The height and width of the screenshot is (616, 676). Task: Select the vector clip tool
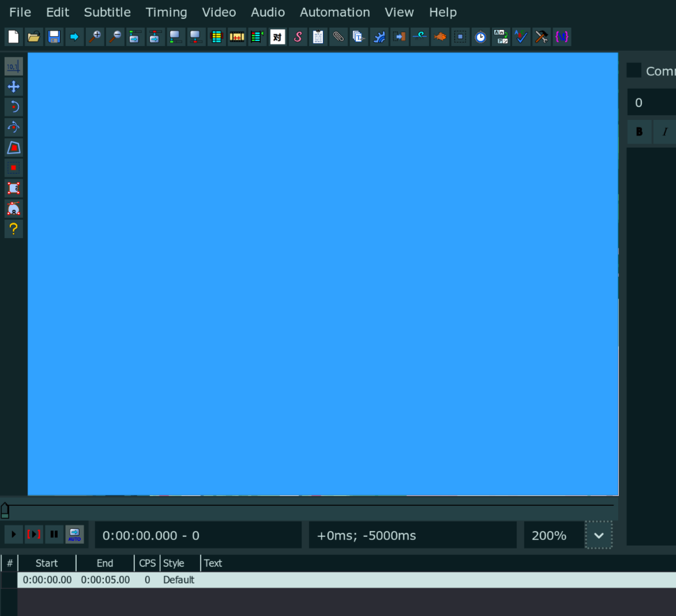coord(13,209)
